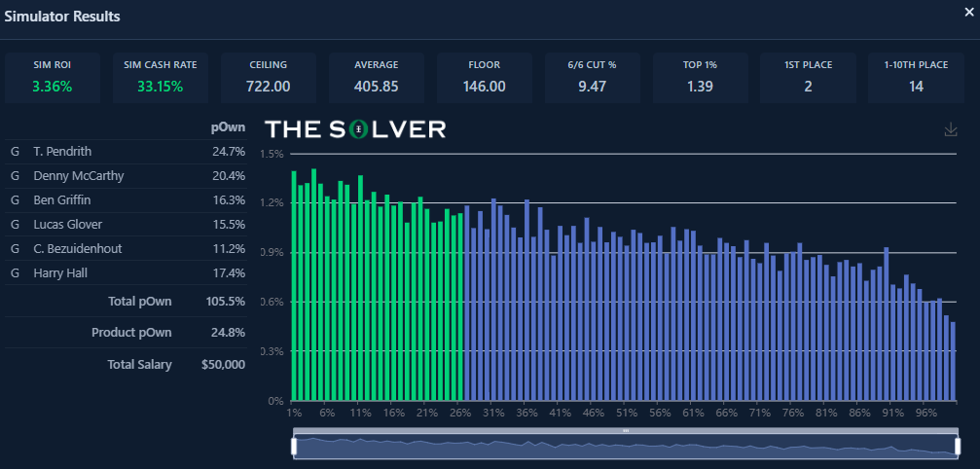Click the first green bar at 1%
Image resolution: width=980 pixels, height=469 pixels.
click(294, 285)
